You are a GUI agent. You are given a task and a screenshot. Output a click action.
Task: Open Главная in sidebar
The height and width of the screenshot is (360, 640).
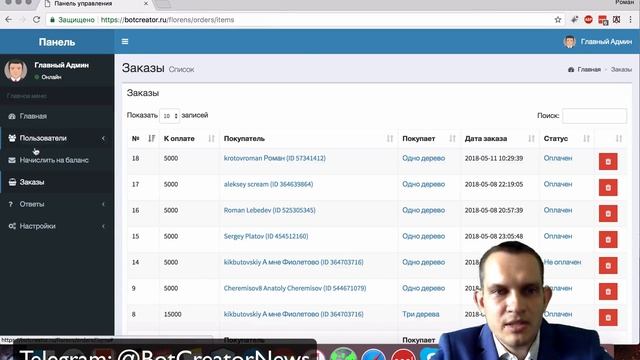[57, 116]
